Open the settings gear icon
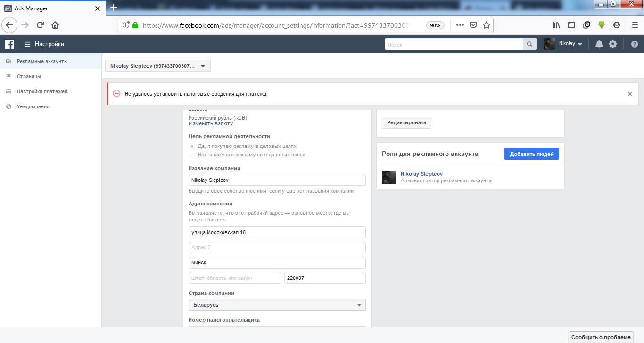 (x=612, y=44)
